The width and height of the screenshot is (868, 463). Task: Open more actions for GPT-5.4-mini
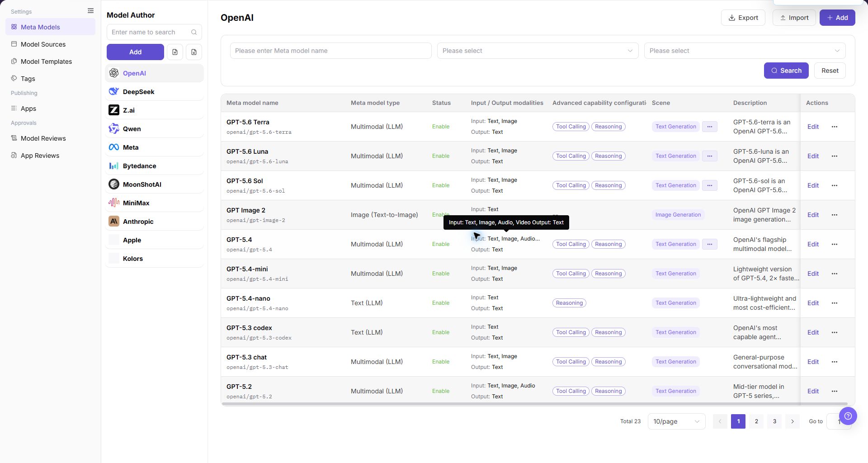835,274
